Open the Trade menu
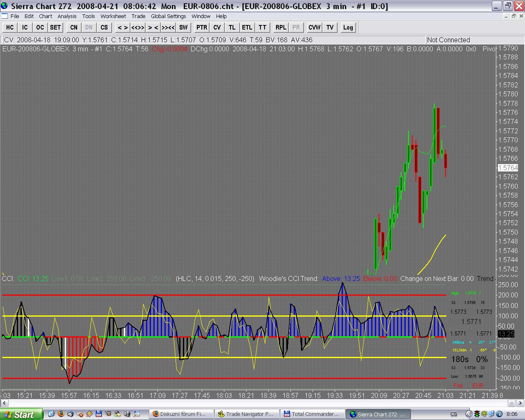 pos(138,16)
